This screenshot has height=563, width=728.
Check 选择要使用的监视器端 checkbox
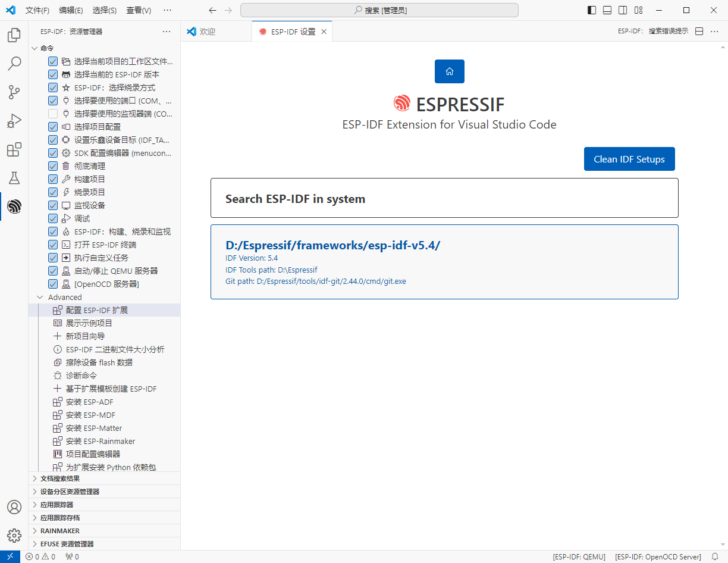[x=53, y=114]
